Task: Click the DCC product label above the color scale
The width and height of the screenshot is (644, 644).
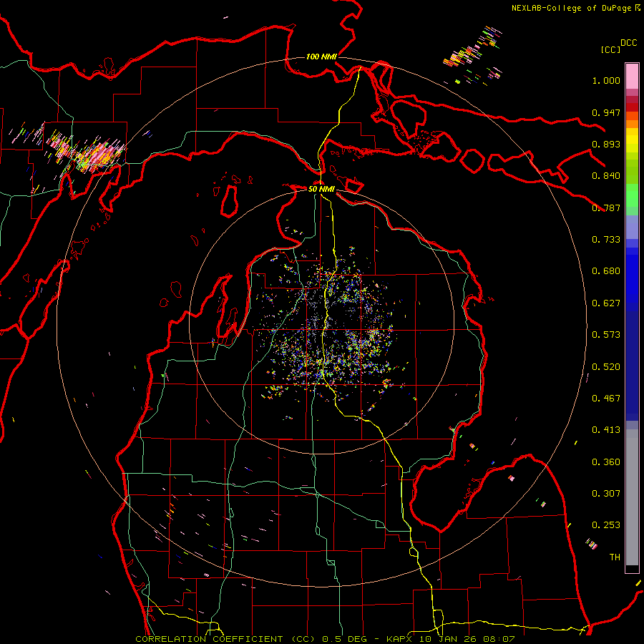Action: click(628, 43)
